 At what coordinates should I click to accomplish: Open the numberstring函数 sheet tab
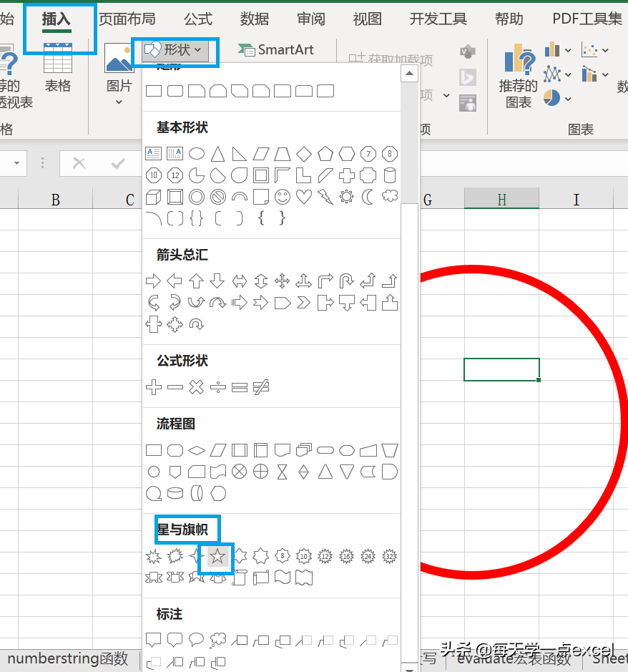point(68,658)
